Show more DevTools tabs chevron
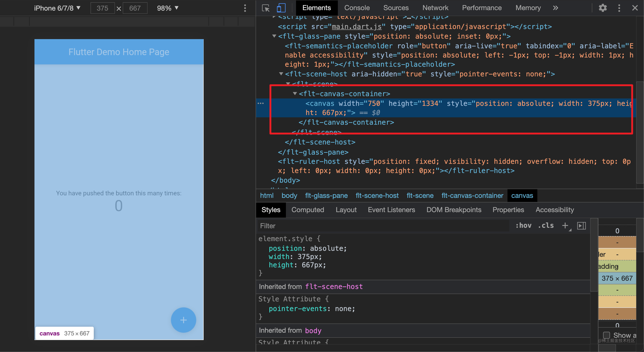This screenshot has width=644, height=352. (555, 8)
